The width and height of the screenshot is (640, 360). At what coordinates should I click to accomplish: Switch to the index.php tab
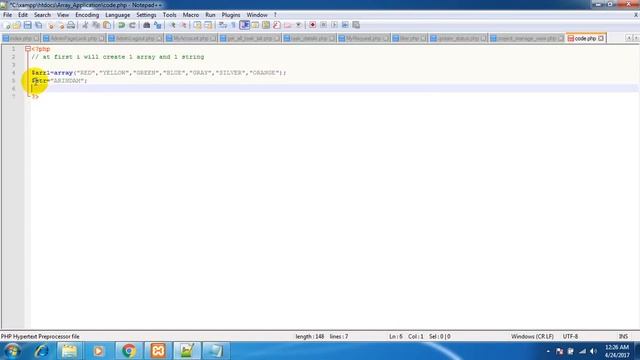[20, 38]
